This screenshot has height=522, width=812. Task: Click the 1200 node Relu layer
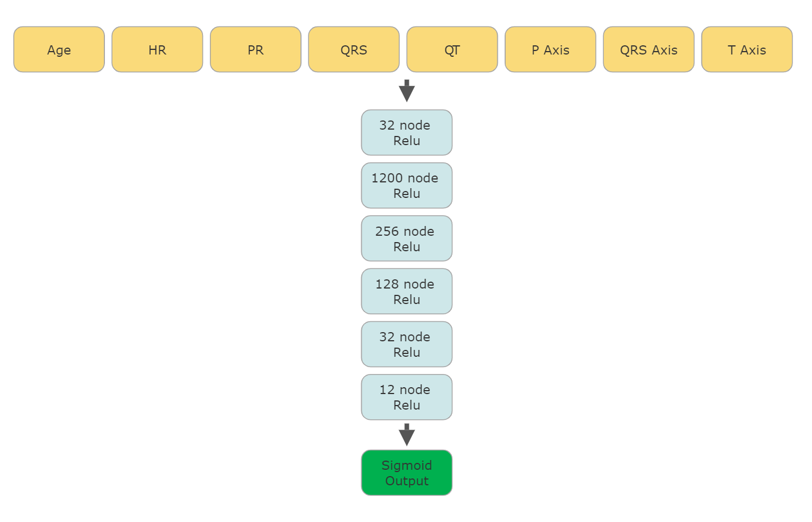pos(407,185)
